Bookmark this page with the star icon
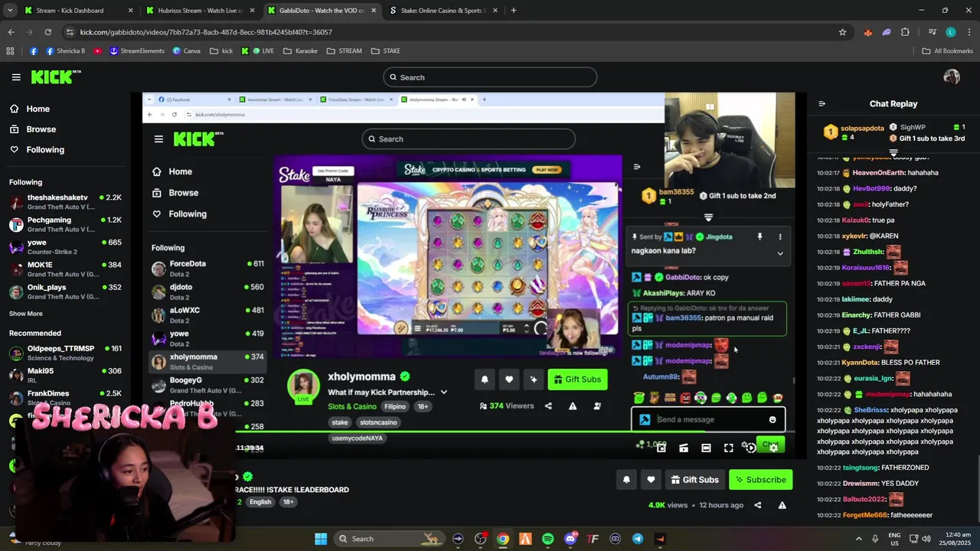Viewport: 980px width, 551px height. (x=842, y=32)
